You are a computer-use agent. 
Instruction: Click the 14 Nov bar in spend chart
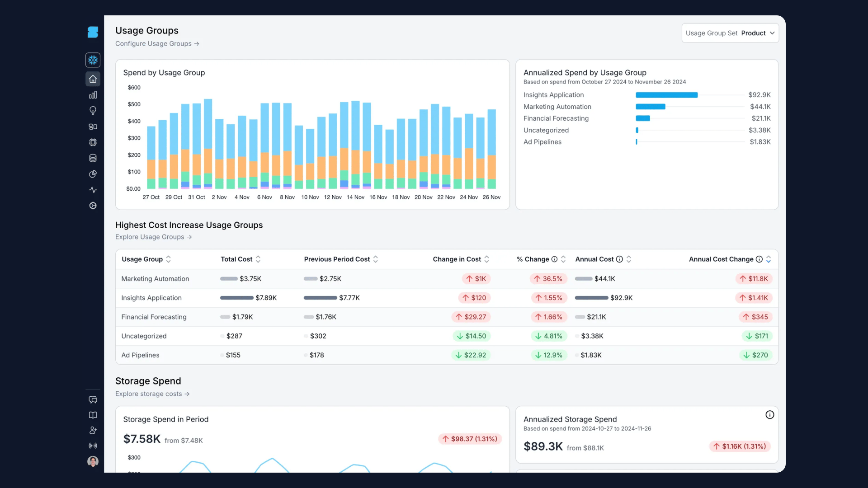(355, 145)
